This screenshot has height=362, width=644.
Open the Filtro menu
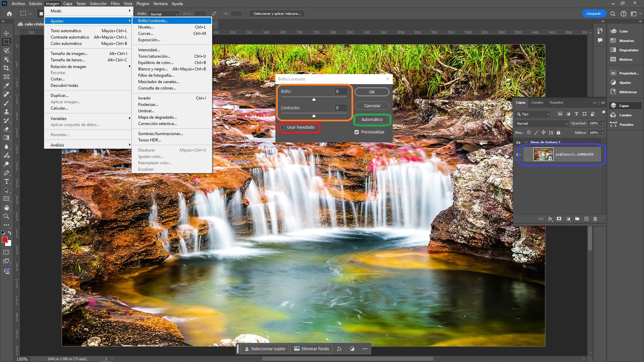(115, 4)
